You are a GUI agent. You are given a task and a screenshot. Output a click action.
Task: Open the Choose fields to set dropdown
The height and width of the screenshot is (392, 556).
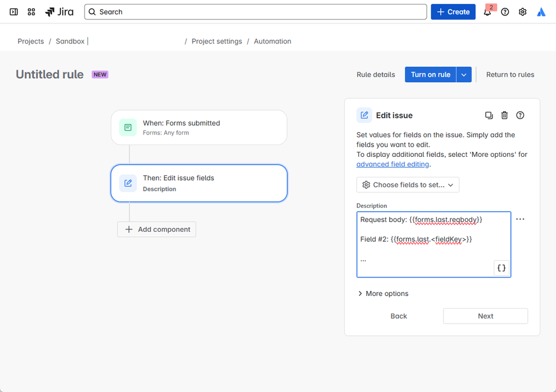click(408, 185)
